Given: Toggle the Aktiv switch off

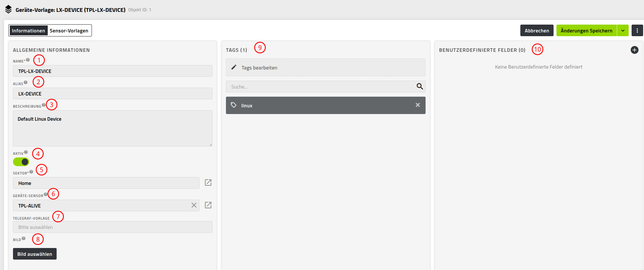Looking at the screenshot, I should coord(21,162).
